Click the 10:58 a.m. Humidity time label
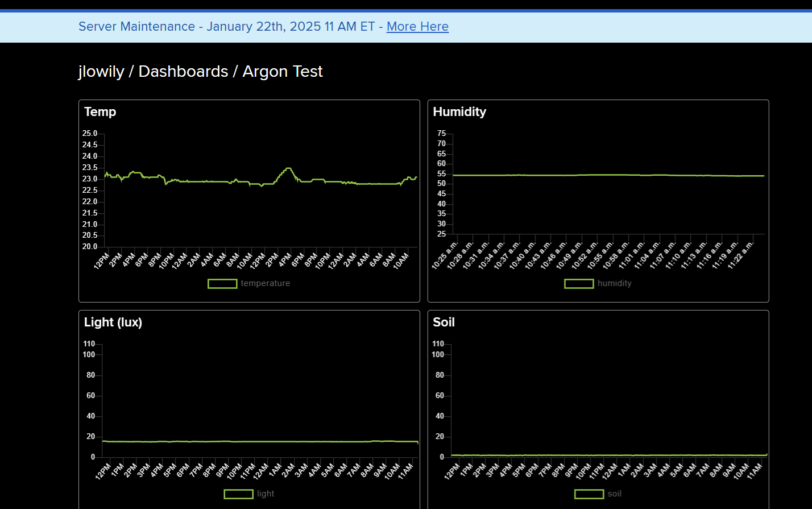Screen dimensions: 812x509 click(x=616, y=255)
